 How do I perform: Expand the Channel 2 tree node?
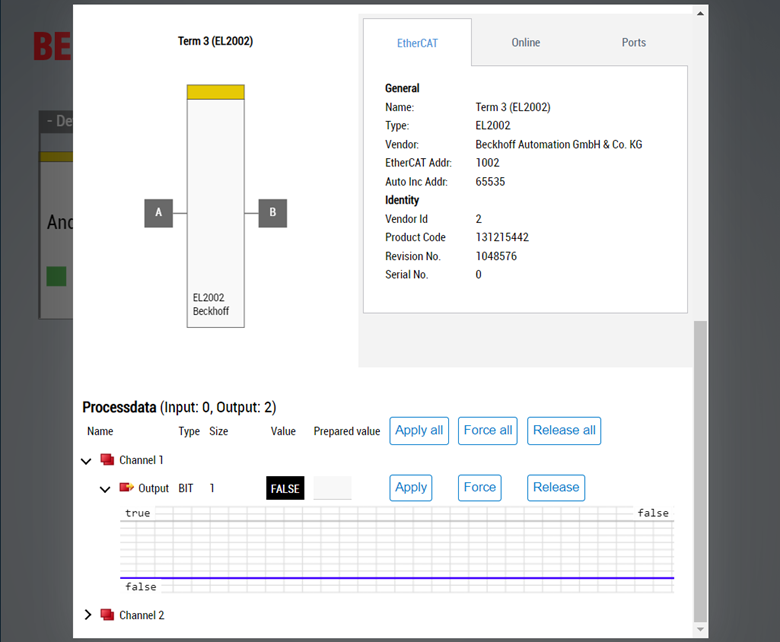(88, 615)
